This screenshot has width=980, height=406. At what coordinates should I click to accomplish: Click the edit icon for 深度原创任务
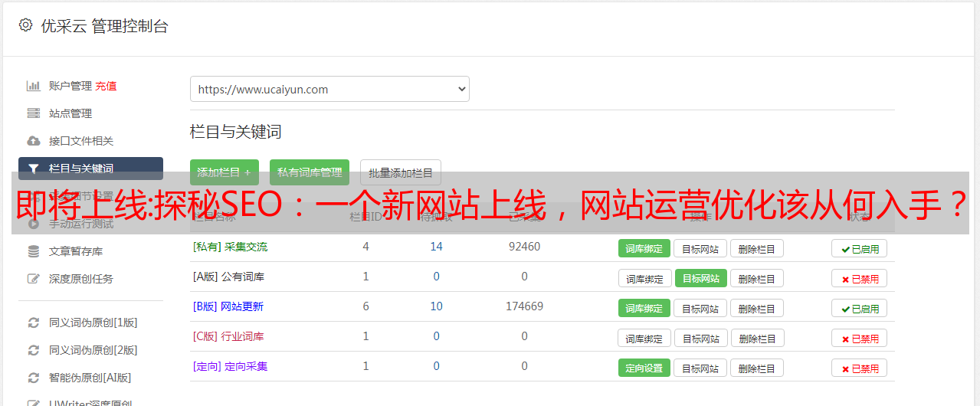tap(33, 279)
